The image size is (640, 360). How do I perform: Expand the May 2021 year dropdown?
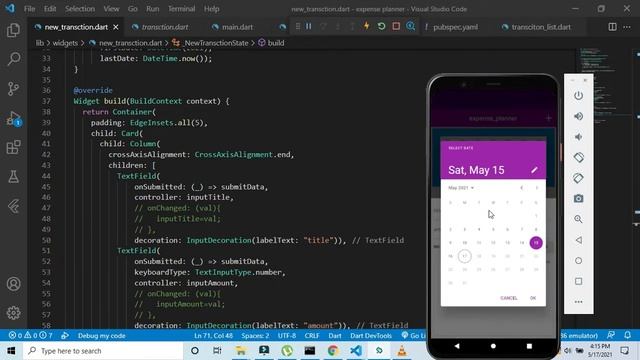point(461,188)
